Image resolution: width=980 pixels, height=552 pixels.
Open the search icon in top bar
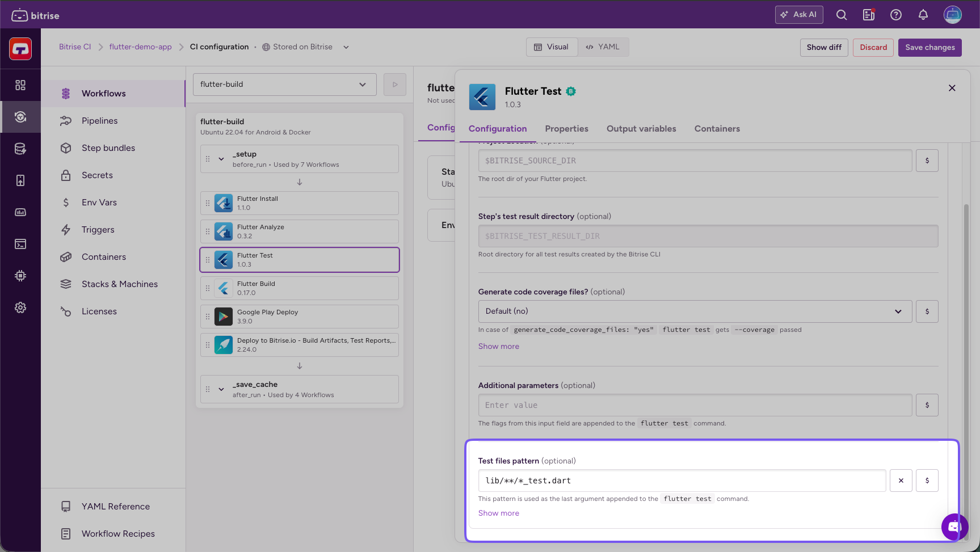(842, 15)
